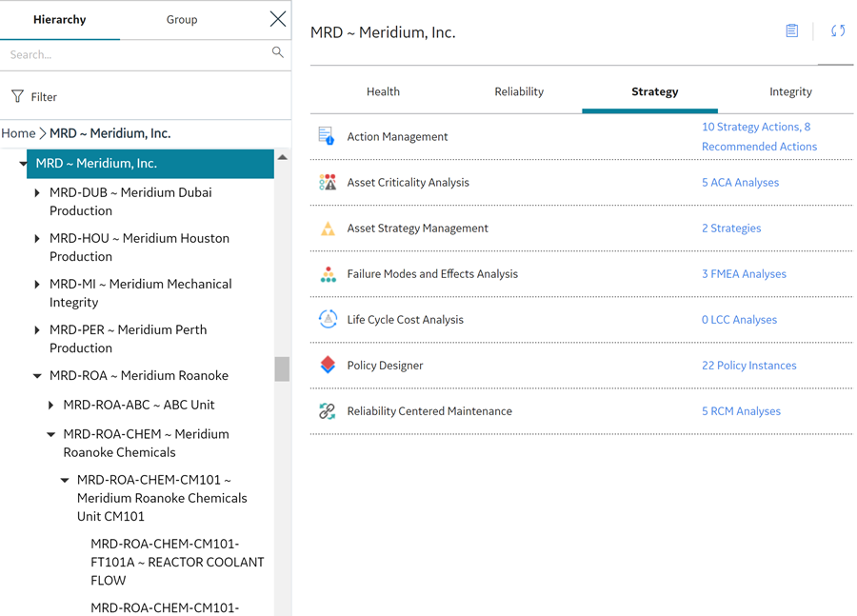Click MRD ~ Meridium, Inc. in breadcrumb
The image size is (857, 616).
110,133
